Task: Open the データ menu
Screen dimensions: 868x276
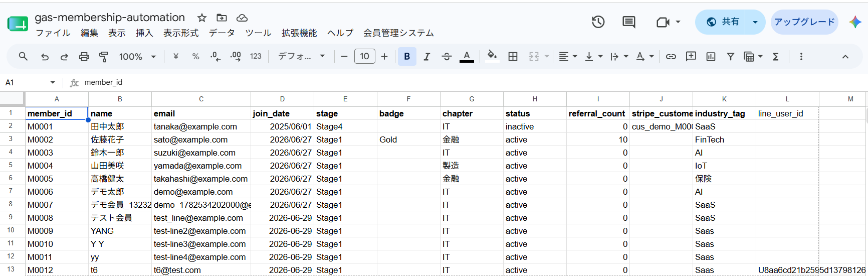Action: (222, 33)
